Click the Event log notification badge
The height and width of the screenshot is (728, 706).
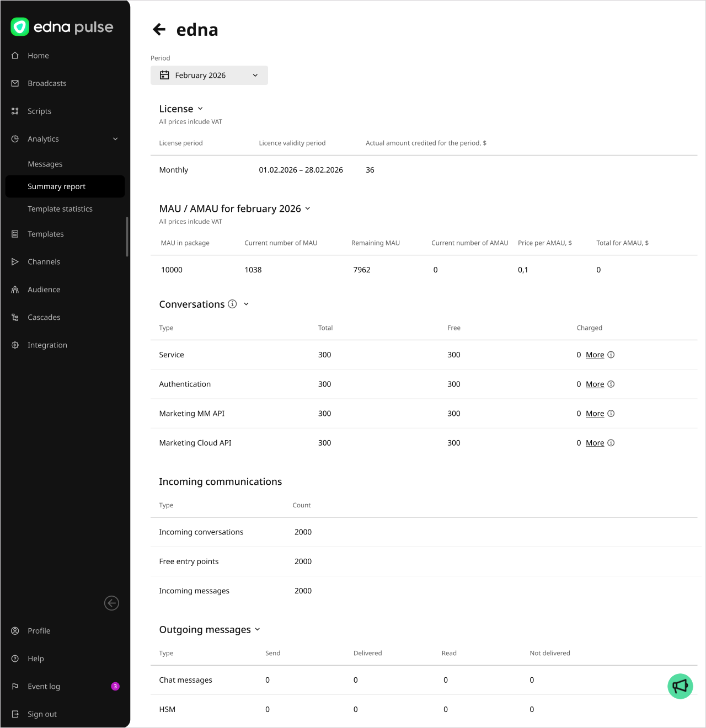pos(115,686)
